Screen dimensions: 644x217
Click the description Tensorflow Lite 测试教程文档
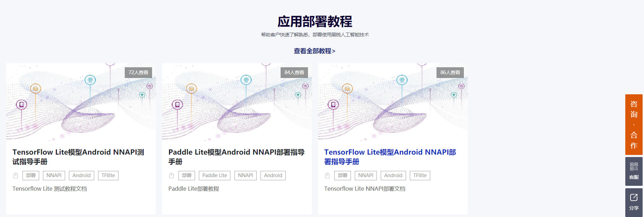coord(50,189)
